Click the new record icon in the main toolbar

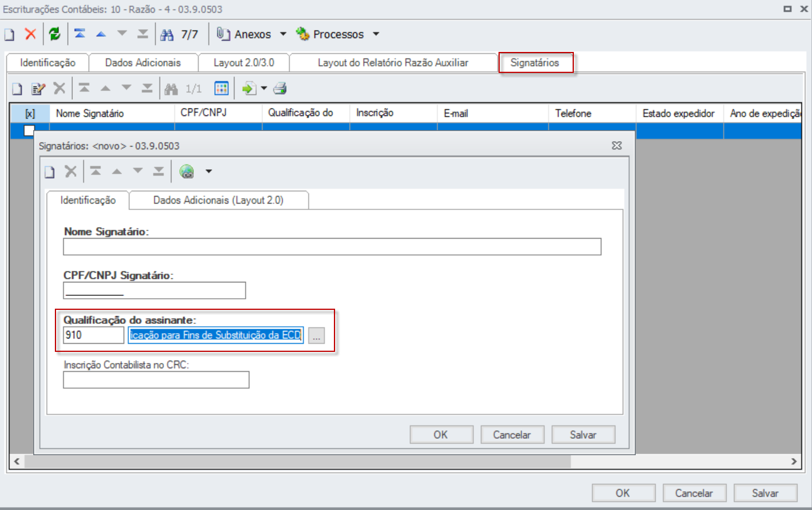(x=9, y=34)
